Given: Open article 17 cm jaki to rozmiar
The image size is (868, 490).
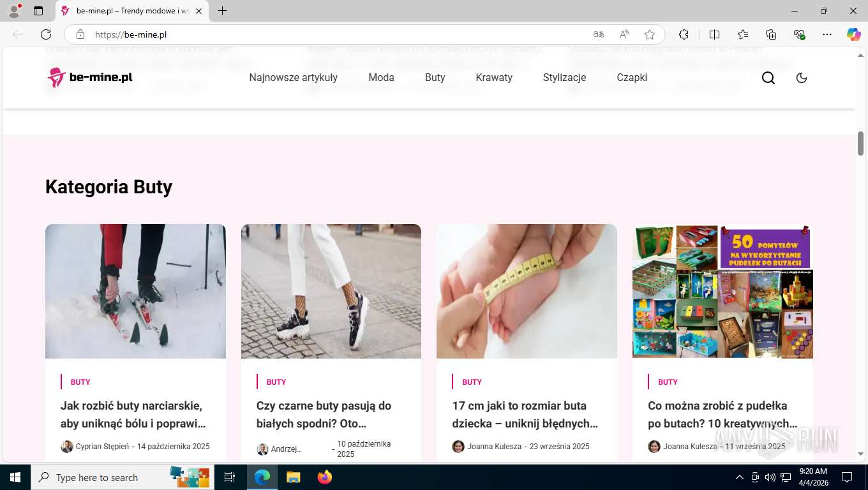Looking at the screenshot, I should tap(525, 415).
